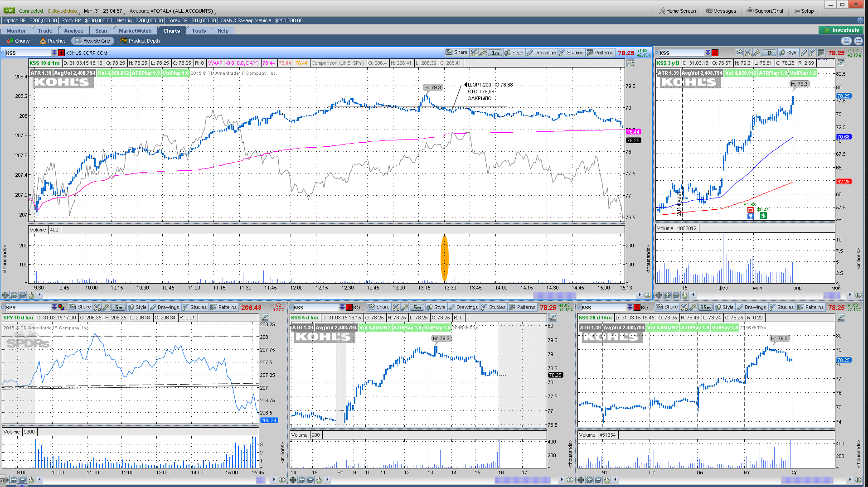
Task: Open Style menu on main KSS chart
Action: click(x=514, y=53)
